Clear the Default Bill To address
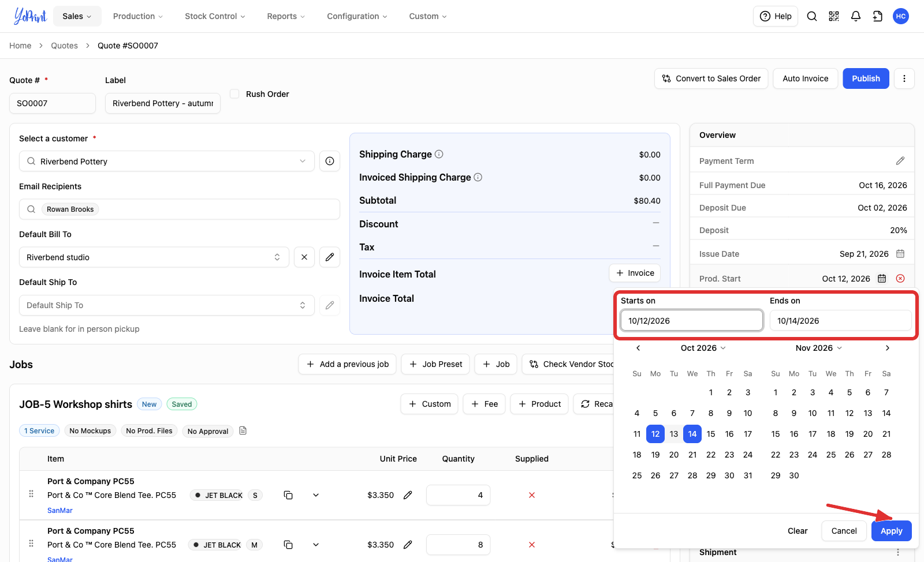924x562 pixels. (x=304, y=257)
